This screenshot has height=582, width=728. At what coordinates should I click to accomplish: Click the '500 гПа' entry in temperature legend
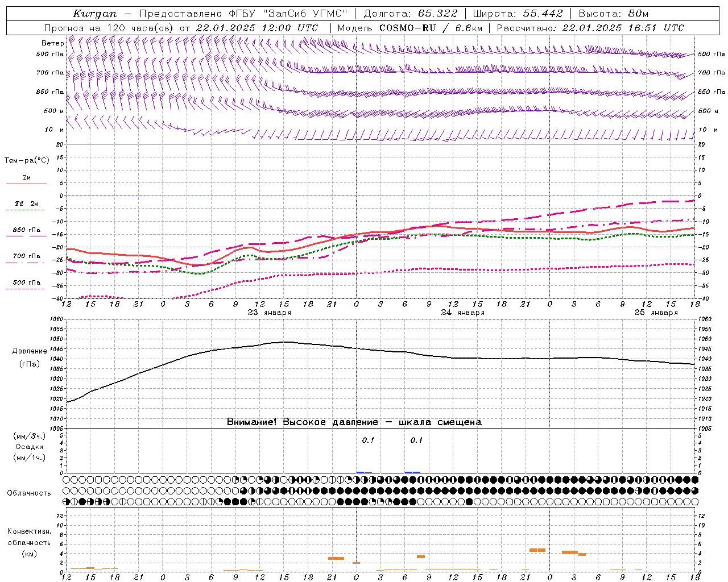[x=27, y=282]
